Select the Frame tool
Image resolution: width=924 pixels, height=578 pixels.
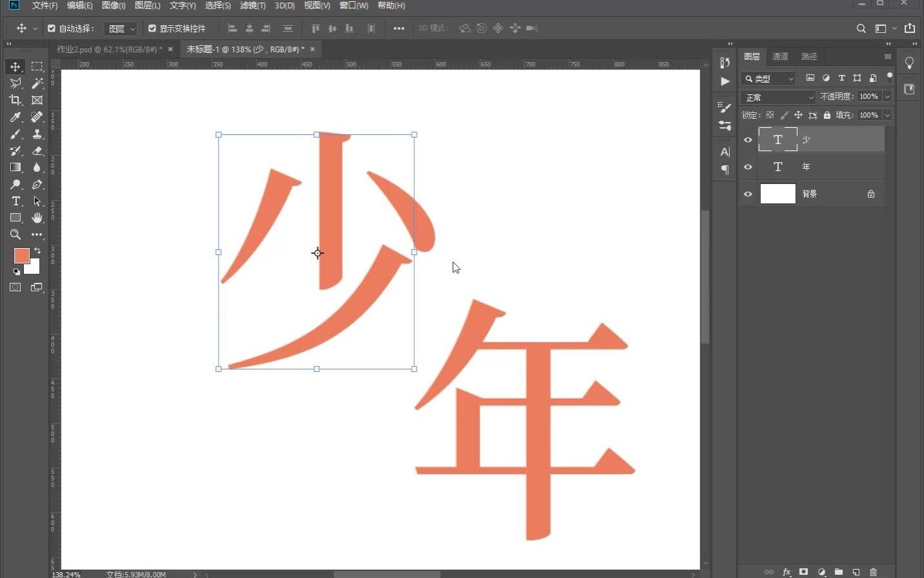tap(37, 100)
